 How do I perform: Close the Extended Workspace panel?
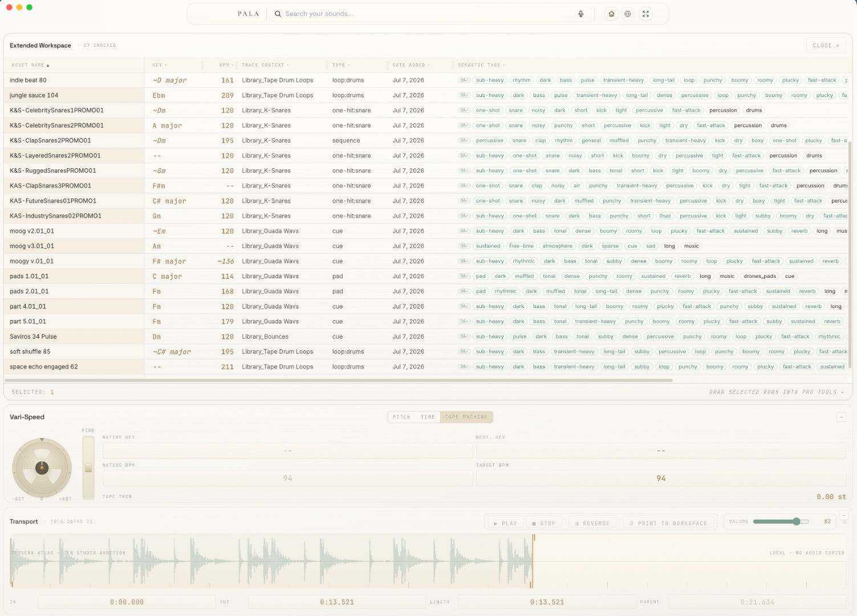(826, 45)
